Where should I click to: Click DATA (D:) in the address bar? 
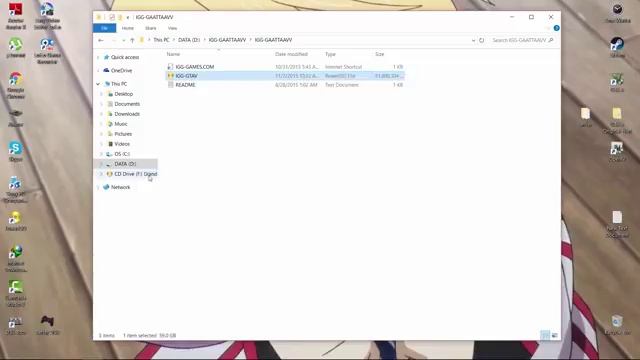(x=189, y=40)
